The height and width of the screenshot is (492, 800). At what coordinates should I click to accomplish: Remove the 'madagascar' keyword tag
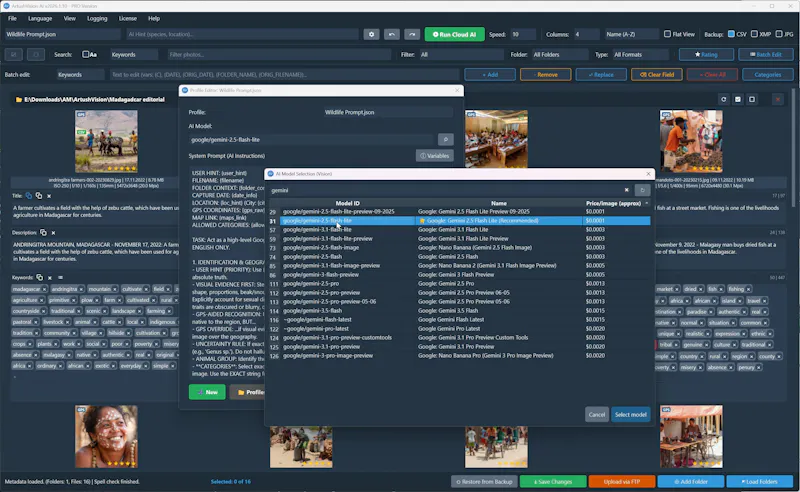click(44, 289)
